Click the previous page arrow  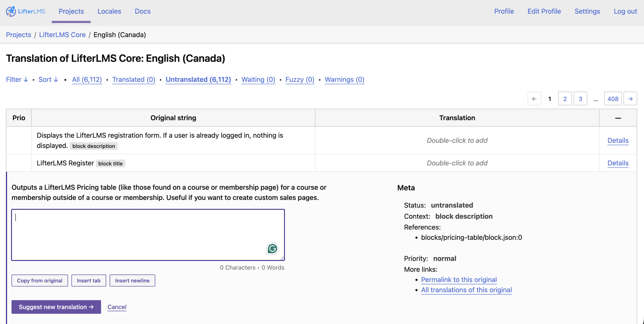pos(534,99)
